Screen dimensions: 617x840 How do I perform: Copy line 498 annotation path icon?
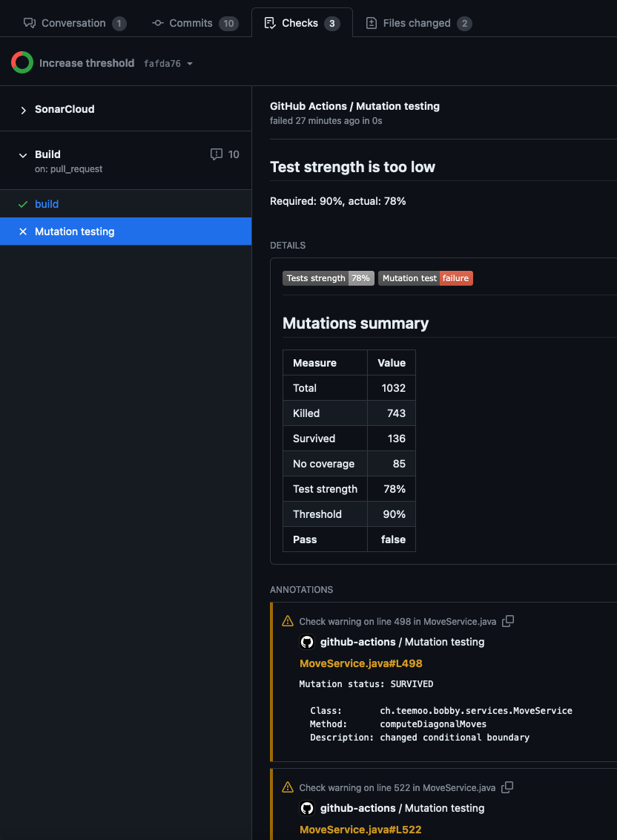508,621
